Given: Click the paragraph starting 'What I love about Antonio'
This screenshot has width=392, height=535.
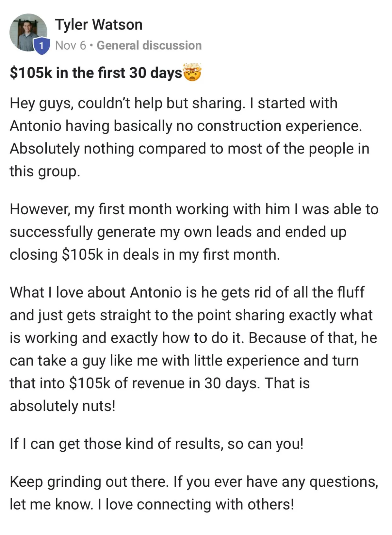Looking at the screenshot, I should click(193, 349).
